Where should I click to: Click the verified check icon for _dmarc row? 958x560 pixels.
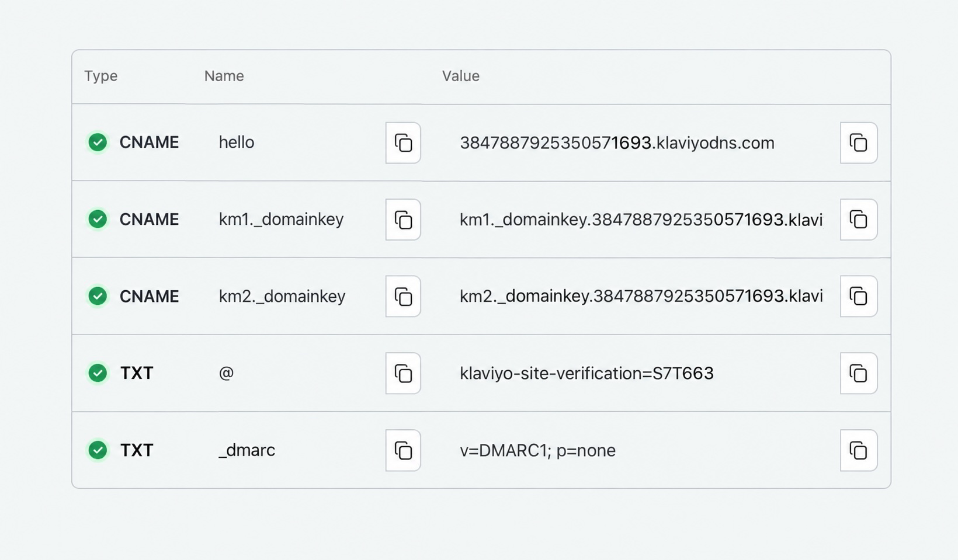pyautogui.click(x=98, y=450)
